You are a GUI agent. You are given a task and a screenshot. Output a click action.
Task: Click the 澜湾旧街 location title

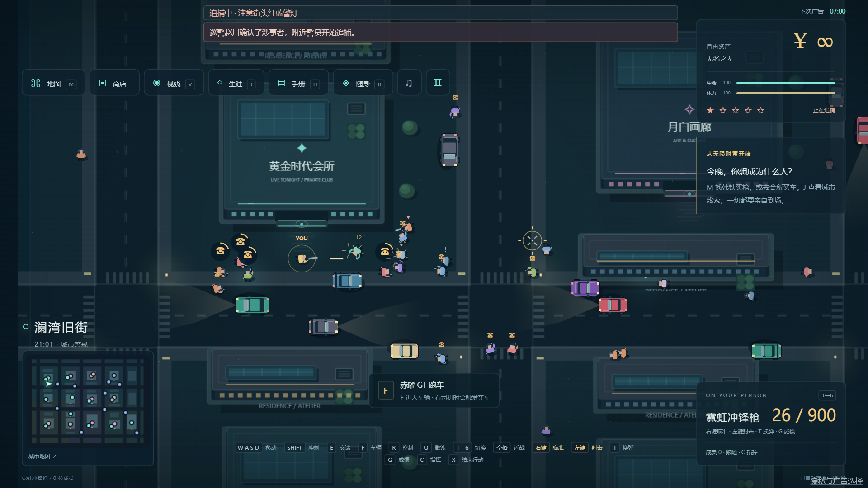pos(61,327)
